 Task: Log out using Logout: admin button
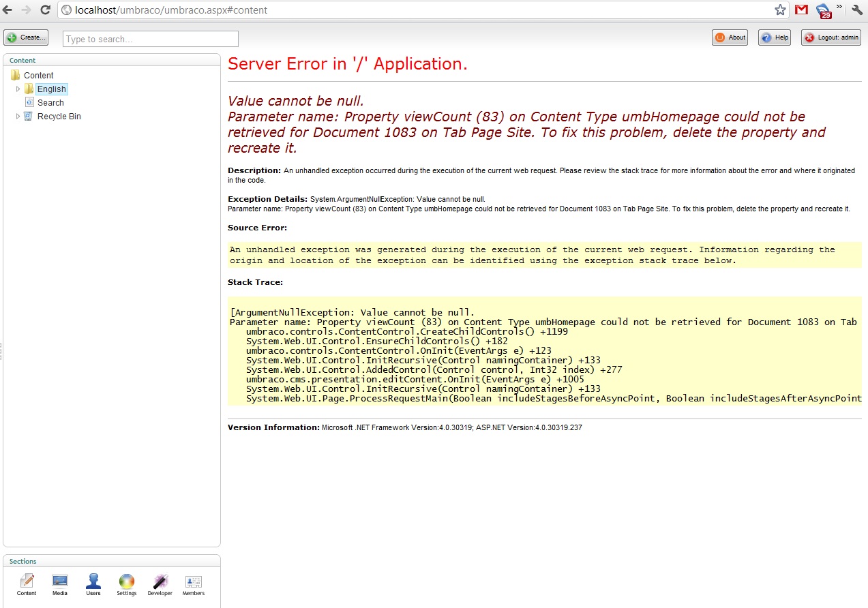click(x=831, y=37)
